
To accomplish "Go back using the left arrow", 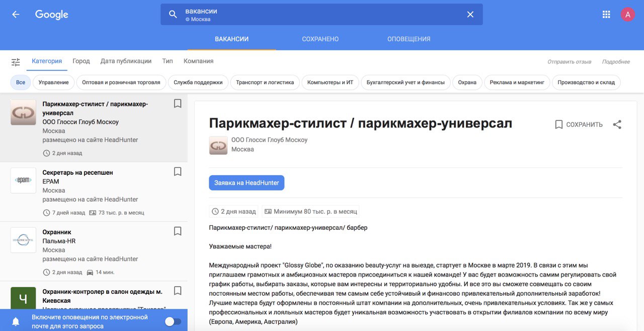I will [x=16, y=15].
